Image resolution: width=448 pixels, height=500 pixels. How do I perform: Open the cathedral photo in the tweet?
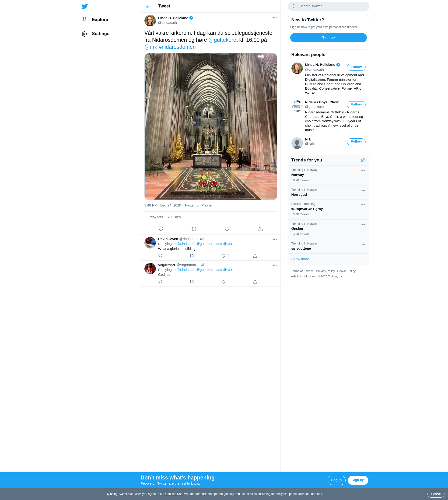pyautogui.click(x=210, y=126)
